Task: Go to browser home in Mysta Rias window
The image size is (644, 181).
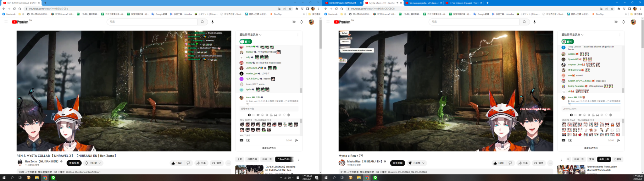Action: [342, 9]
